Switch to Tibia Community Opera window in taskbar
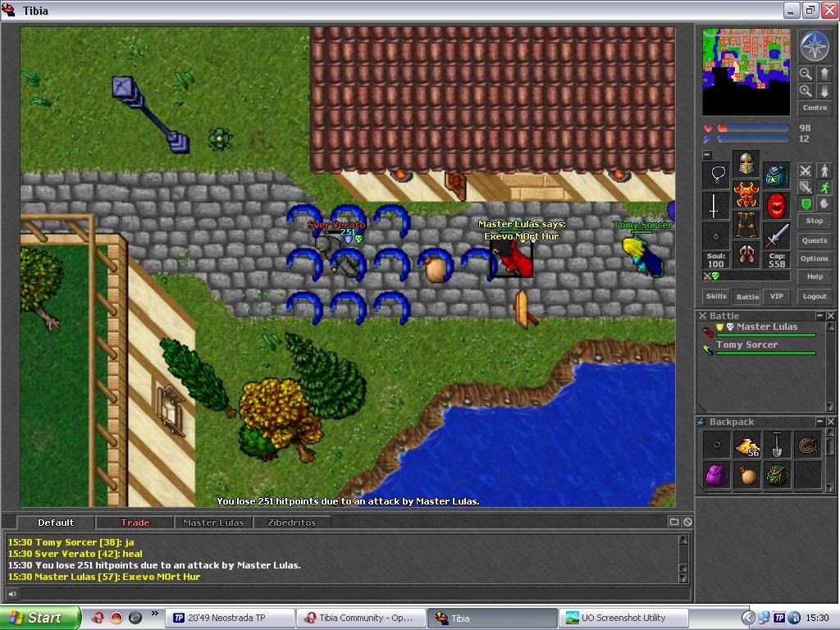The width and height of the screenshot is (840, 630). [x=361, y=618]
